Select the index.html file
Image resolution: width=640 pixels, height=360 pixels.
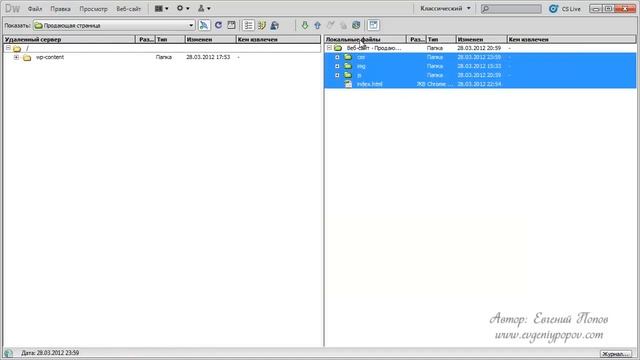pos(480,84)
